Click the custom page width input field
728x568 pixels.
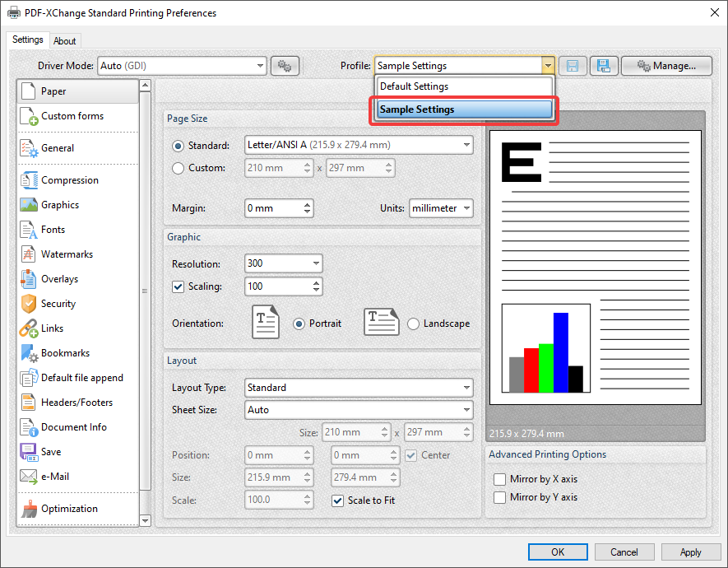coord(273,167)
